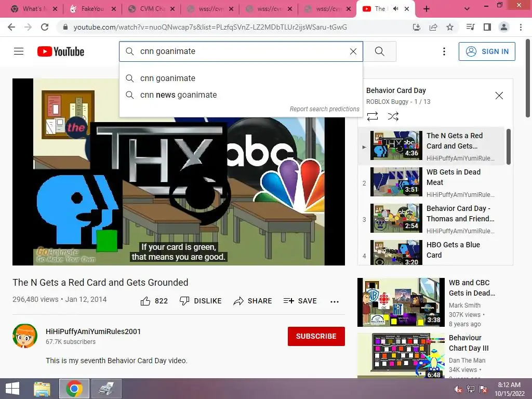
Task: Click the DISLIKE button
Action: (x=201, y=301)
